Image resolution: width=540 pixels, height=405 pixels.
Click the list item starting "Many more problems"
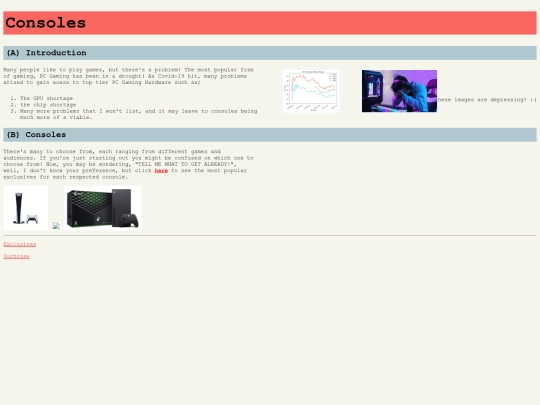coord(138,114)
